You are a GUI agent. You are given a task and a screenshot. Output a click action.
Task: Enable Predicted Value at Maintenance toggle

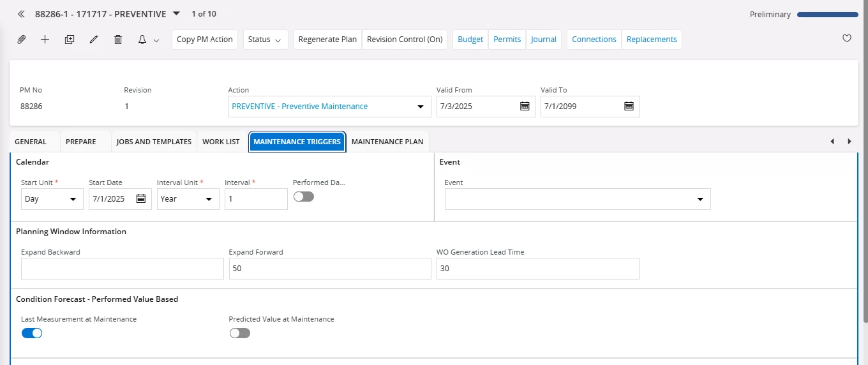click(240, 333)
